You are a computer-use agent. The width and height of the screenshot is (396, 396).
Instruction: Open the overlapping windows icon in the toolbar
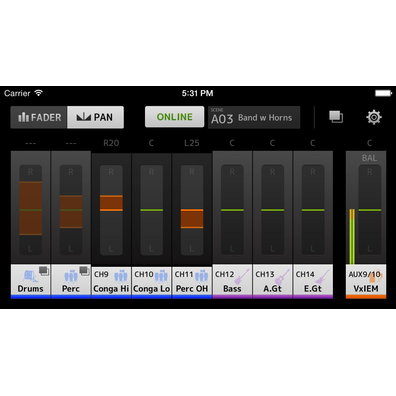[x=336, y=117]
